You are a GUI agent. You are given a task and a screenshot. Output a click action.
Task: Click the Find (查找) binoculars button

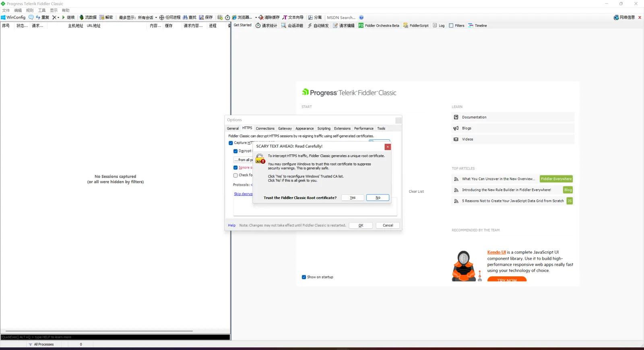pos(190,17)
